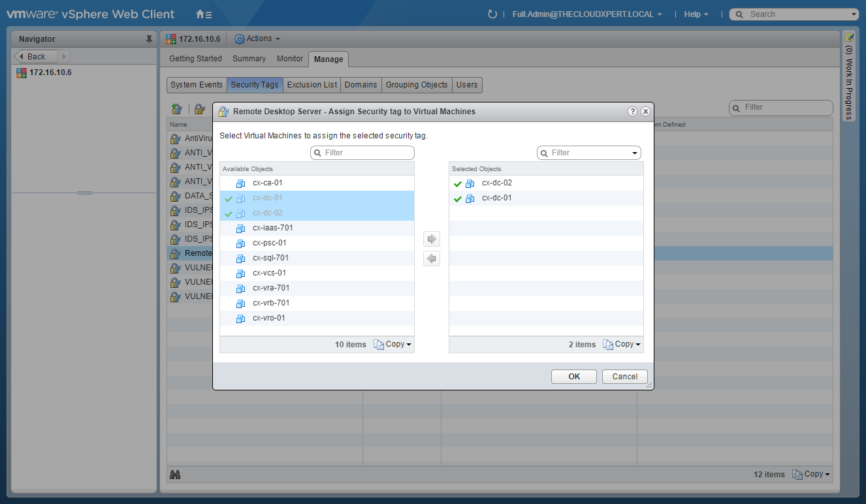
Task: Cancel the security tag dialog
Action: pyautogui.click(x=624, y=377)
